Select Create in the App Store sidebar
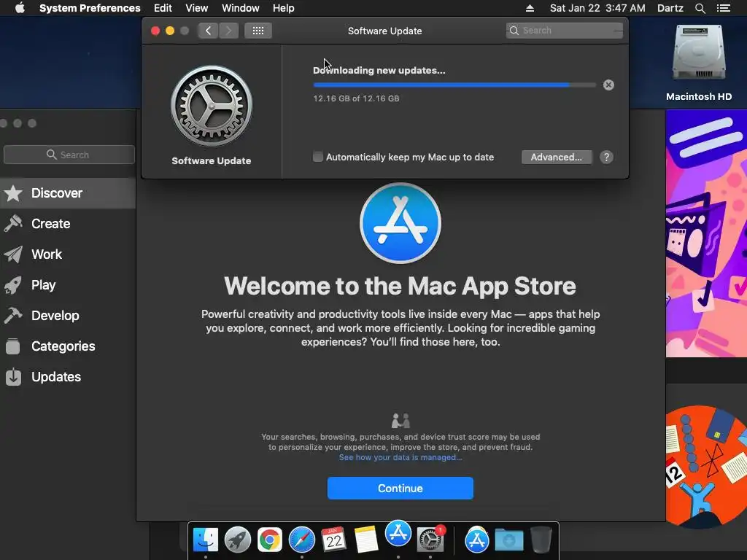 (68, 223)
